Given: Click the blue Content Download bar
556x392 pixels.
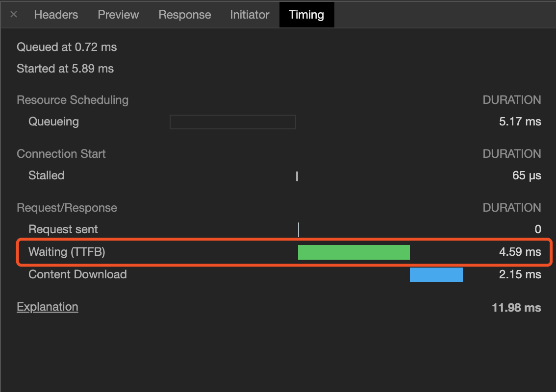Looking at the screenshot, I should (436, 274).
